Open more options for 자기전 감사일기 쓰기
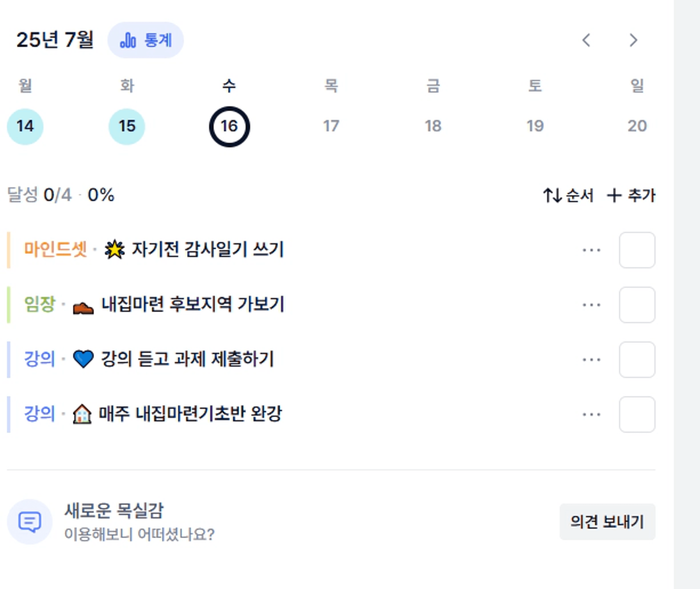The width and height of the screenshot is (700, 589). 592,250
